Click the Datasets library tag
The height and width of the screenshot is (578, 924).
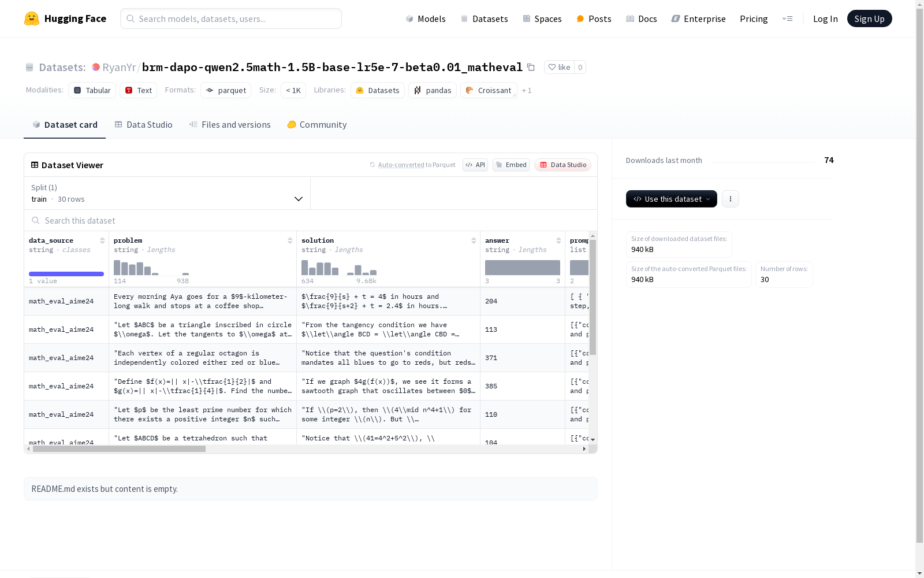click(378, 90)
